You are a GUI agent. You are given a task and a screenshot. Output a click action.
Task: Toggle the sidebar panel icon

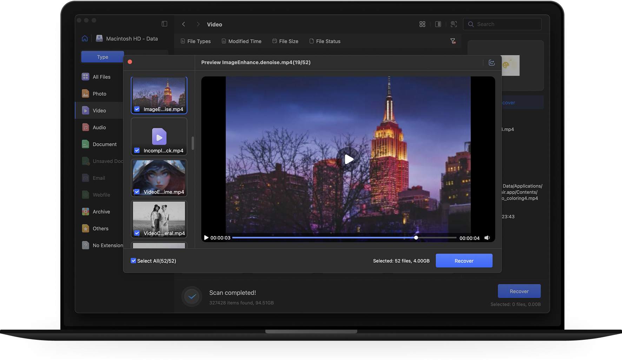pyautogui.click(x=164, y=24)
